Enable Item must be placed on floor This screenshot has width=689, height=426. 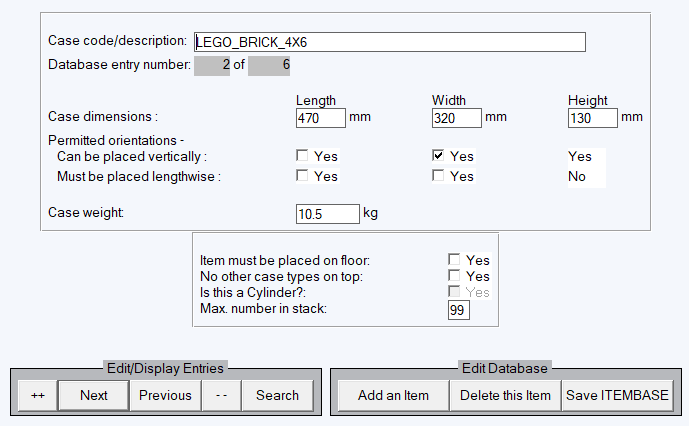coord(454,259)
